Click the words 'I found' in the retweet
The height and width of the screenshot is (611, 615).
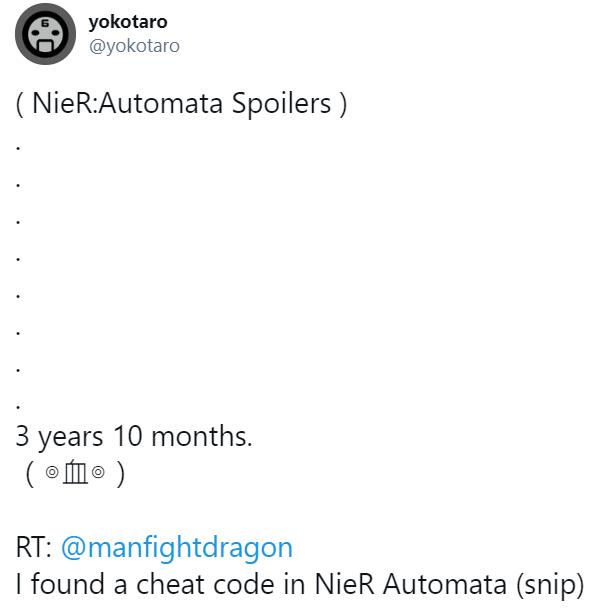pos(60,584)
